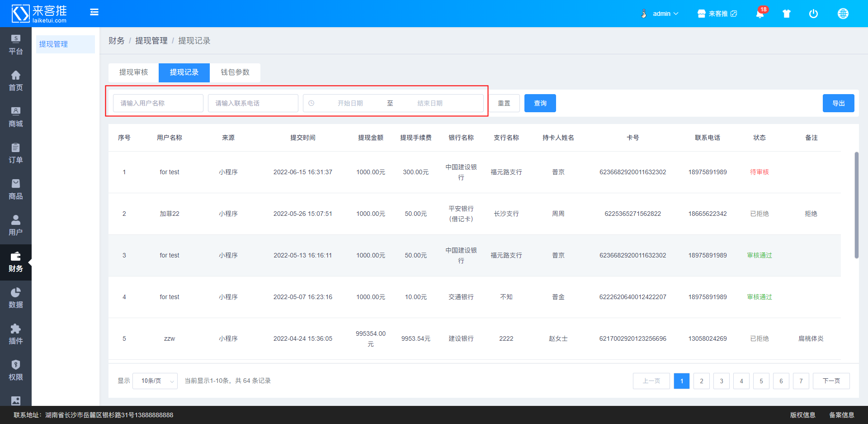Image resolution: width=868 pixels, height=424 pixels.
Task: Focus the 请输入联系电话 input field
Action: [x=253, y=103]
